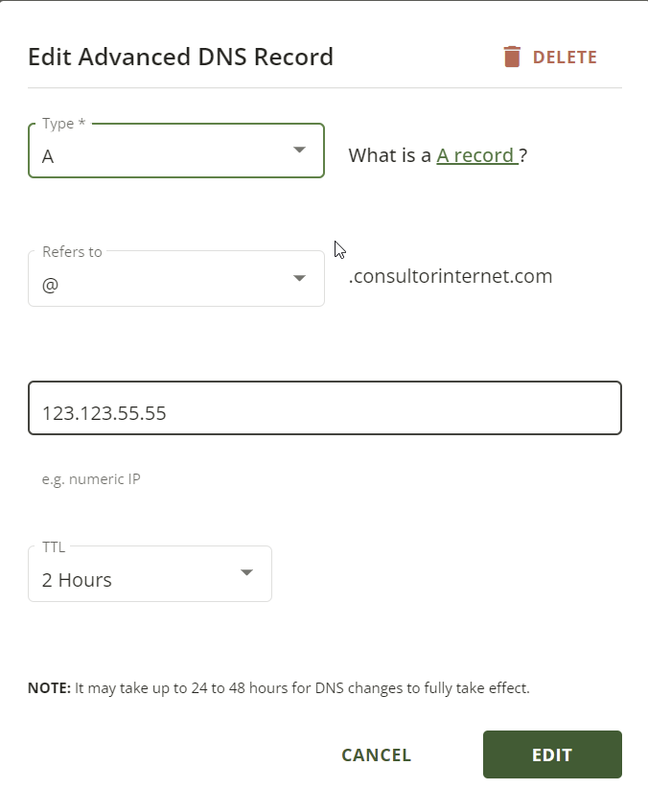Click the arrow in the Type field
Viewport: 648px width, 812px height.
(299, 150)
